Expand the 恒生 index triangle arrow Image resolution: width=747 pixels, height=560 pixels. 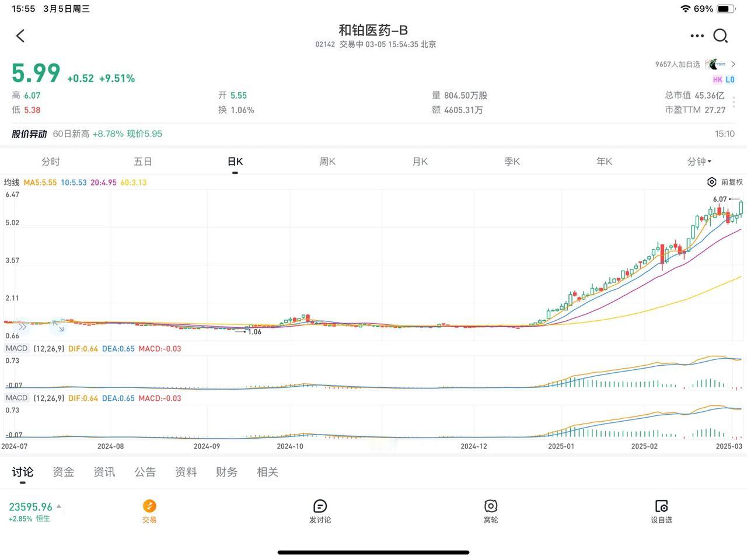(59, 506)
